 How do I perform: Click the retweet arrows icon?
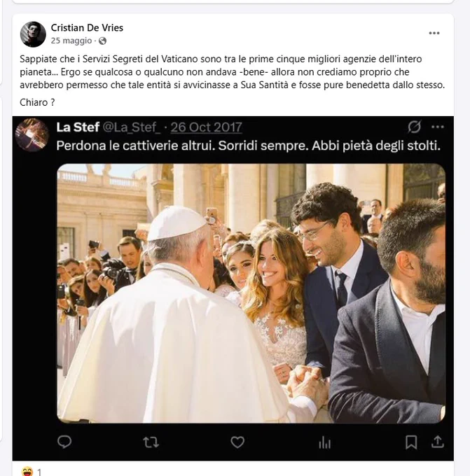tap(151, 442)
